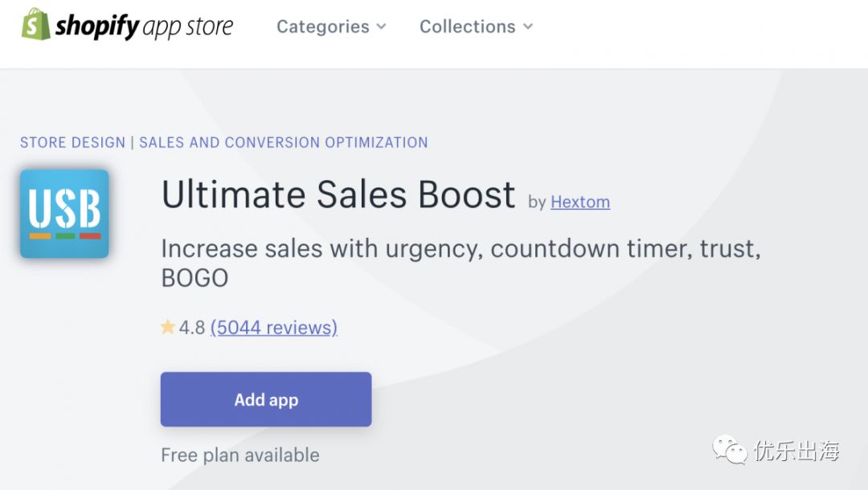Screen dimensions: 868x490
Task: Click the app tagline about urgency and BOGO
Action: 460,263
